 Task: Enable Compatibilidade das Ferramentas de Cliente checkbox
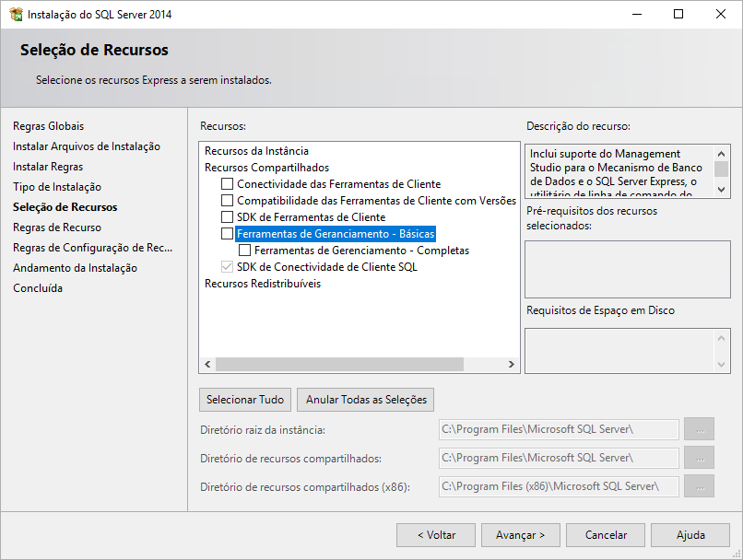click(x=228, y=201)
